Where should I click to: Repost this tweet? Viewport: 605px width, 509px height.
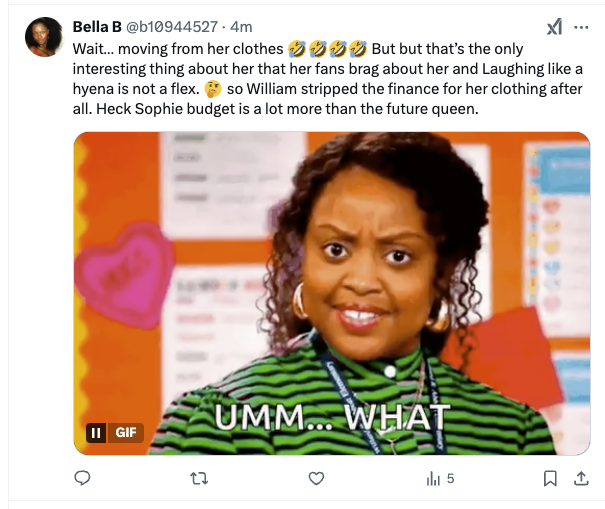pos(199,479)
